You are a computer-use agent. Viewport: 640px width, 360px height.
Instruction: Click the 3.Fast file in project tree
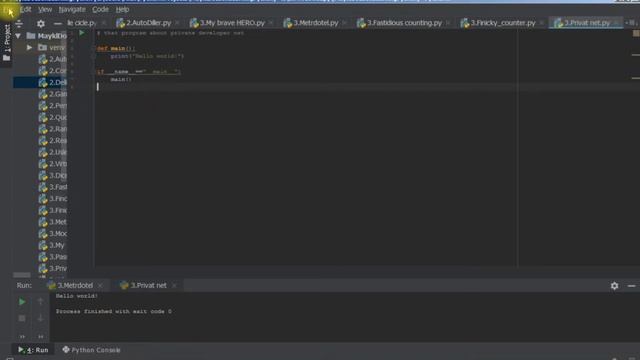click(52, 187)
